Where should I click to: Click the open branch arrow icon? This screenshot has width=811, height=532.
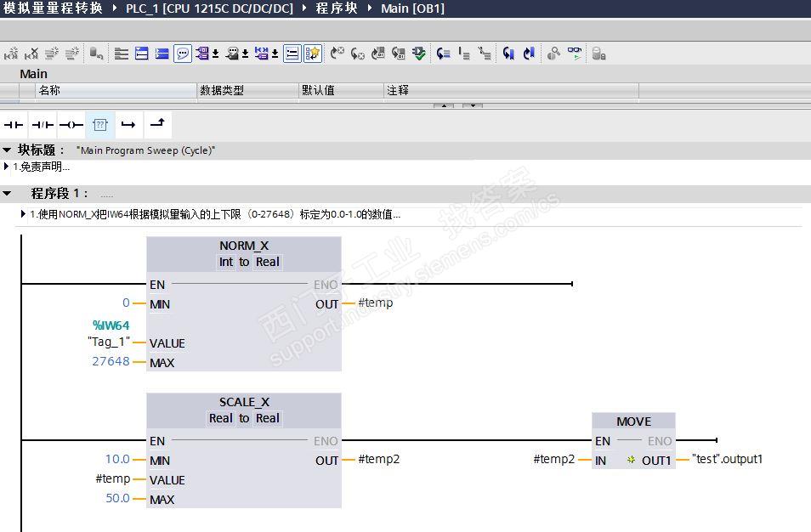tap(128, 125)
